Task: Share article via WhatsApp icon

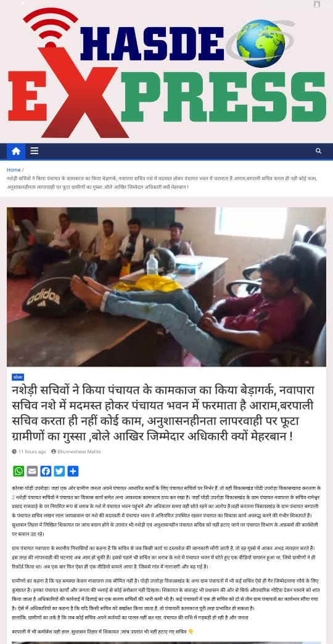Action: 18,471
